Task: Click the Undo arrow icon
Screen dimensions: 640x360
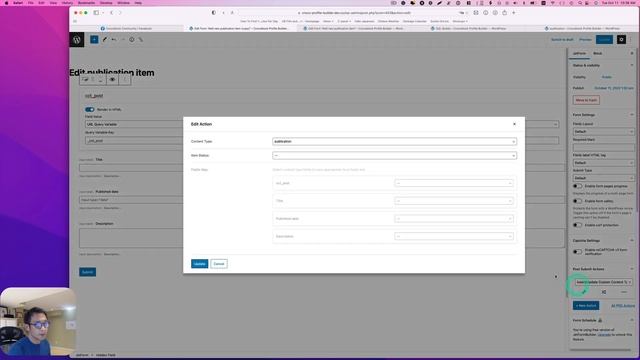Action: pos(114,40)
